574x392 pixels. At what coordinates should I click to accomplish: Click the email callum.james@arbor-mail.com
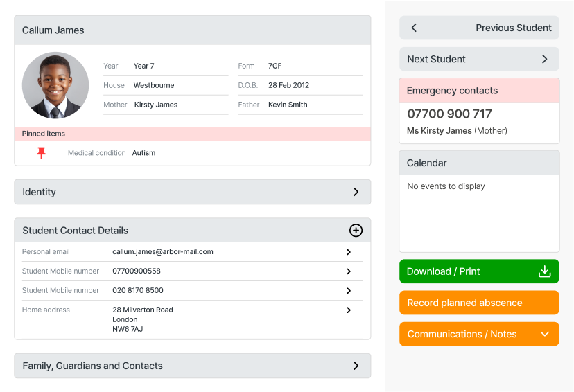point(163,252)
